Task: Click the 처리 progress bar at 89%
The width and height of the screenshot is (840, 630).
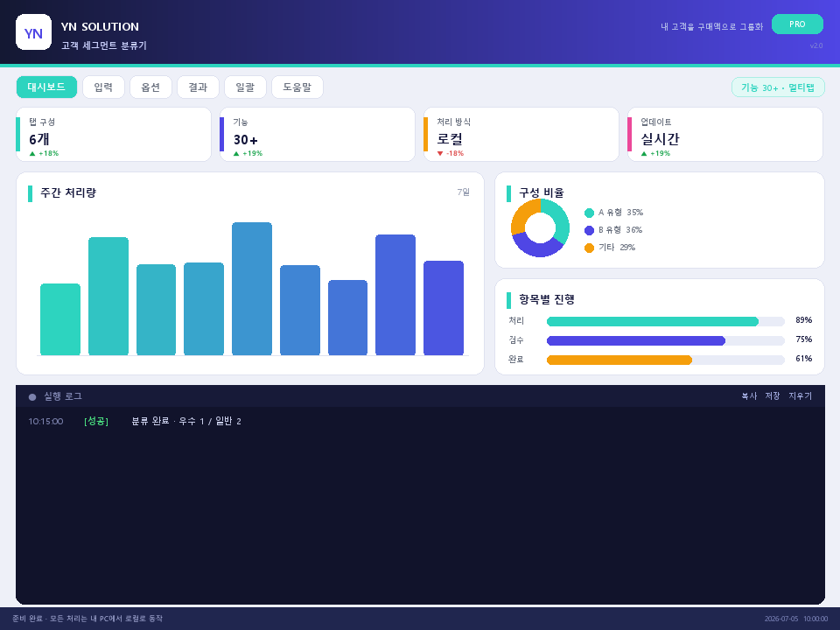Action: [x=665, y=321]
